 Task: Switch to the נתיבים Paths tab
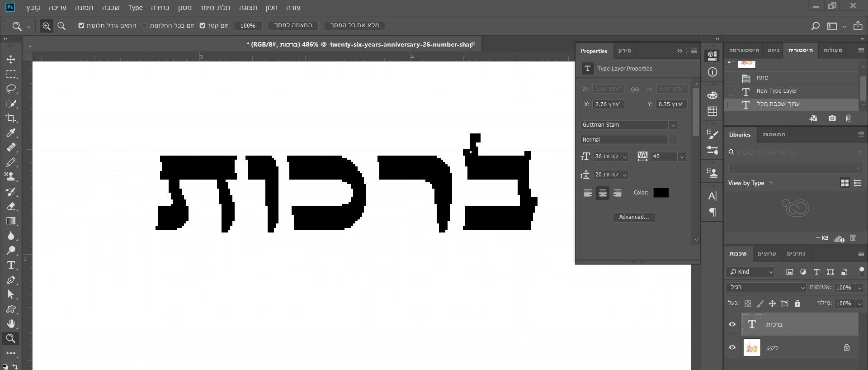[796, 254]
